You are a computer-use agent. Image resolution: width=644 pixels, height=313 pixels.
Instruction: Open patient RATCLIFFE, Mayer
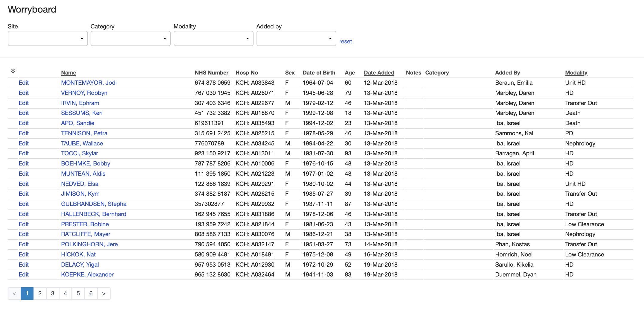click(x=86, y=234)
